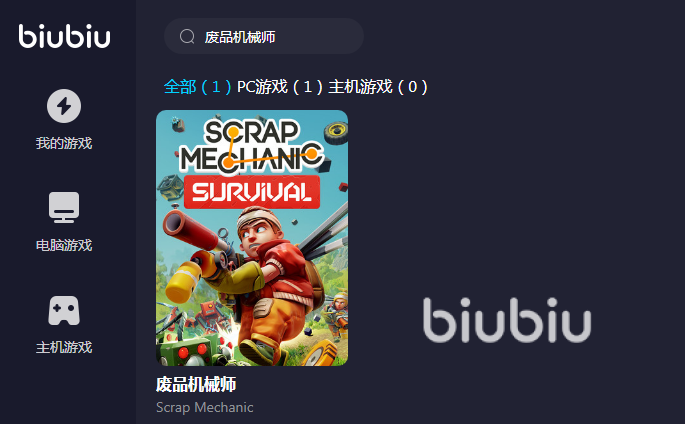Switch to the PC游戏 (1) tab
The image size is (685, 424).
(280, 86)
